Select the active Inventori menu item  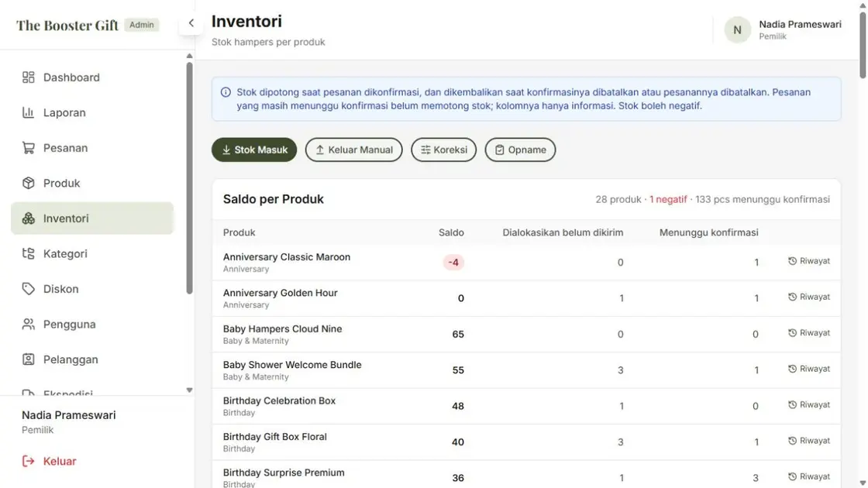pos(92,218)
